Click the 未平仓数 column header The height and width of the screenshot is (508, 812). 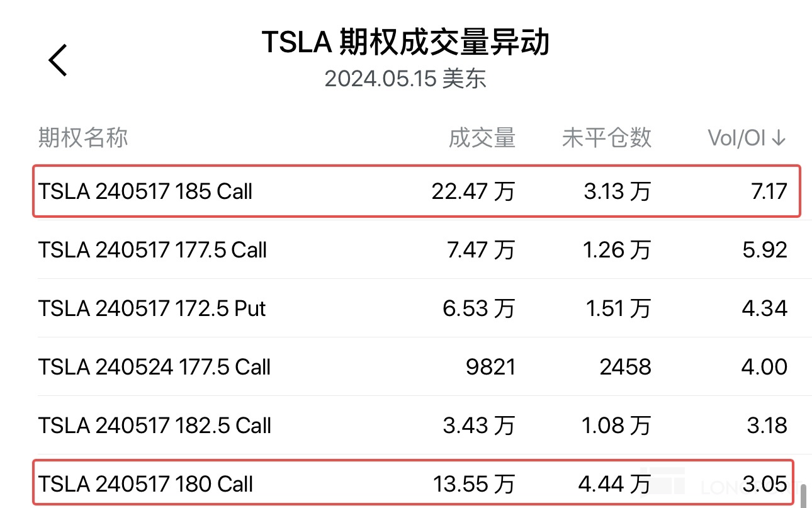(x=606, y=138)
